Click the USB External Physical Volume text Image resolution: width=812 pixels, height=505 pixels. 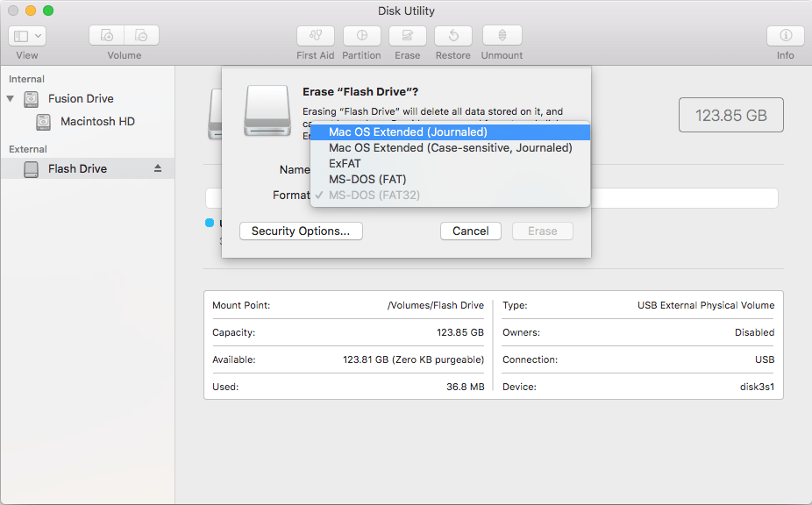pyautogui.click(x=706, y=305)
